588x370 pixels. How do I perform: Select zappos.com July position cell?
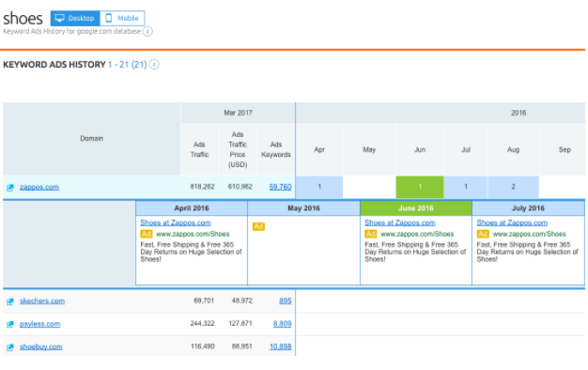[x=466, y=187]
